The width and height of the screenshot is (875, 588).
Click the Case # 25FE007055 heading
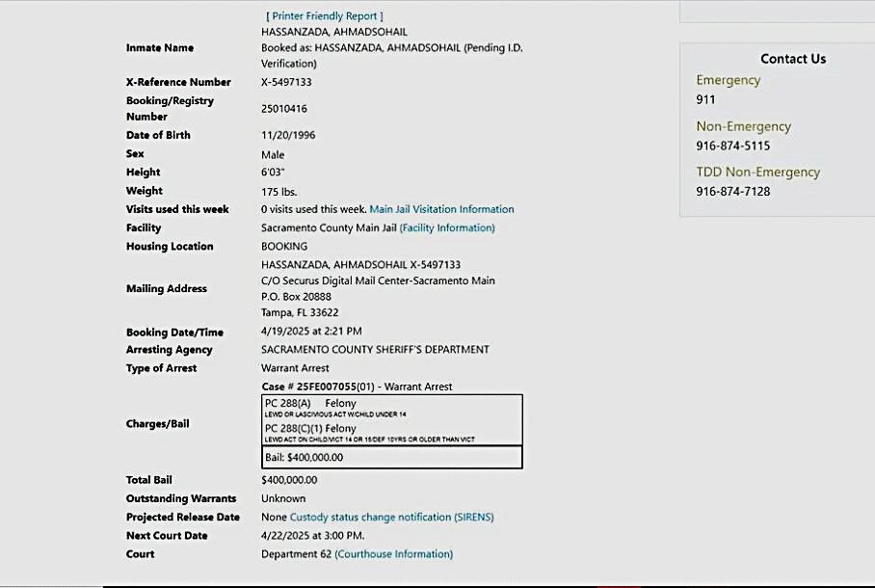pos(357,387)
